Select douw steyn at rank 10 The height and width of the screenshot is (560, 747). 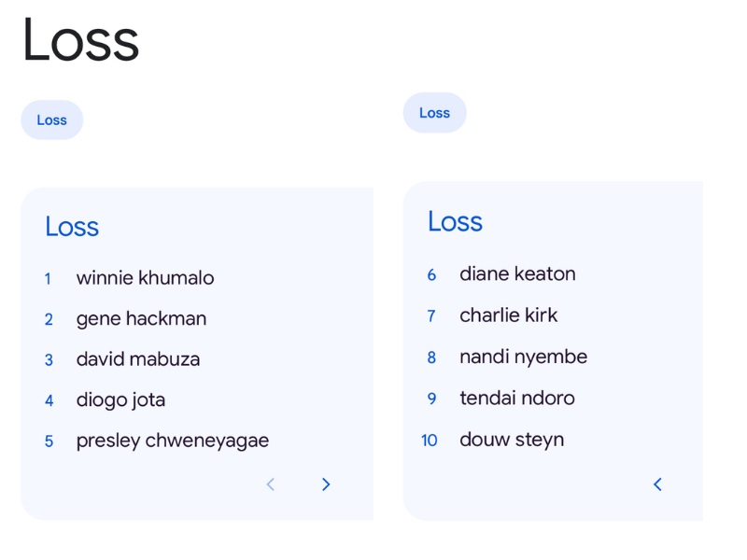coord(512,440)
